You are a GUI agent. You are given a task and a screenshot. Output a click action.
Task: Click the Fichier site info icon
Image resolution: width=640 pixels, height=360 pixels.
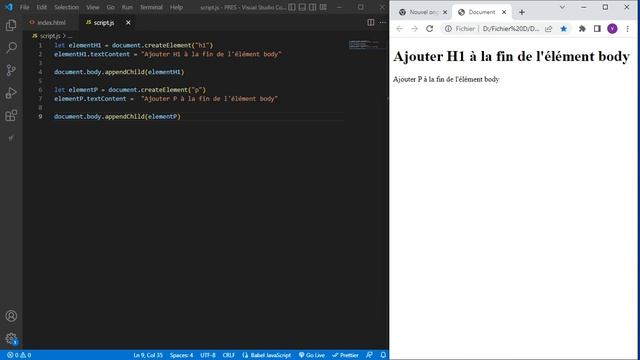pyautogui.click(x=448, y=29)
